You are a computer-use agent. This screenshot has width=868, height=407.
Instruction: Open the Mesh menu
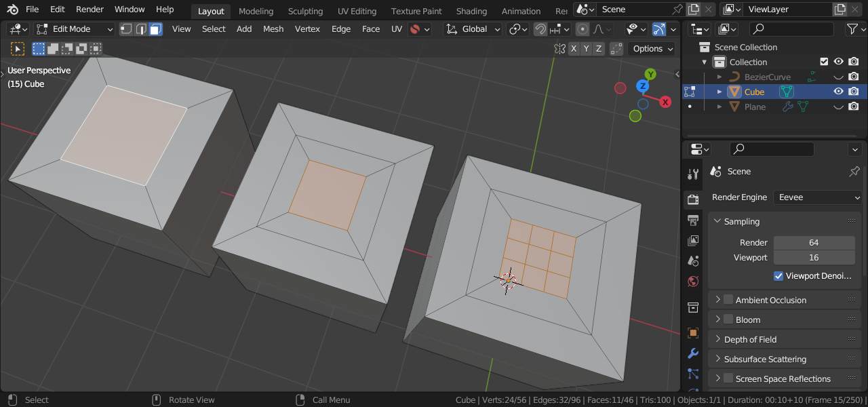pos(273,29)
